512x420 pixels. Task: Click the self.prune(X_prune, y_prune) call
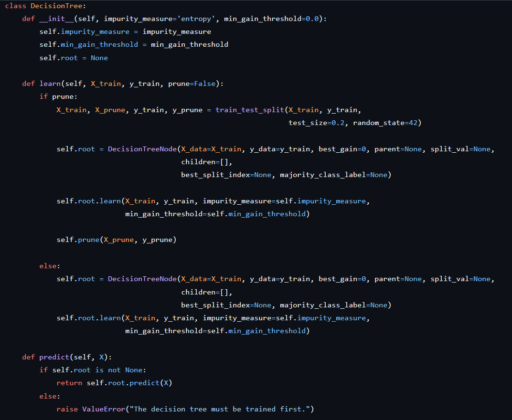117,240
